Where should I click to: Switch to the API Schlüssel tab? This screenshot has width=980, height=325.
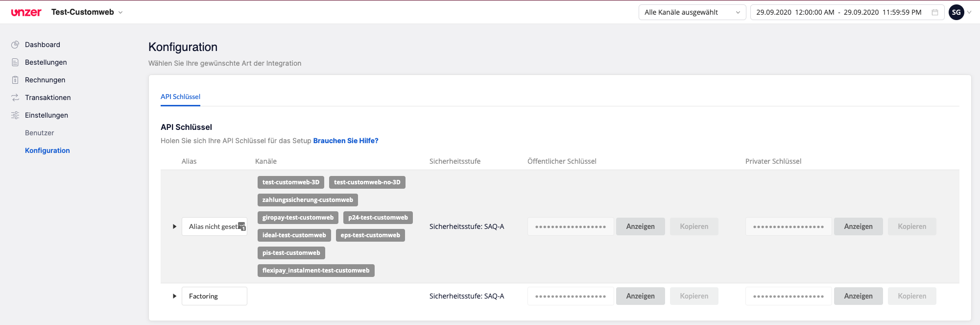180,97
